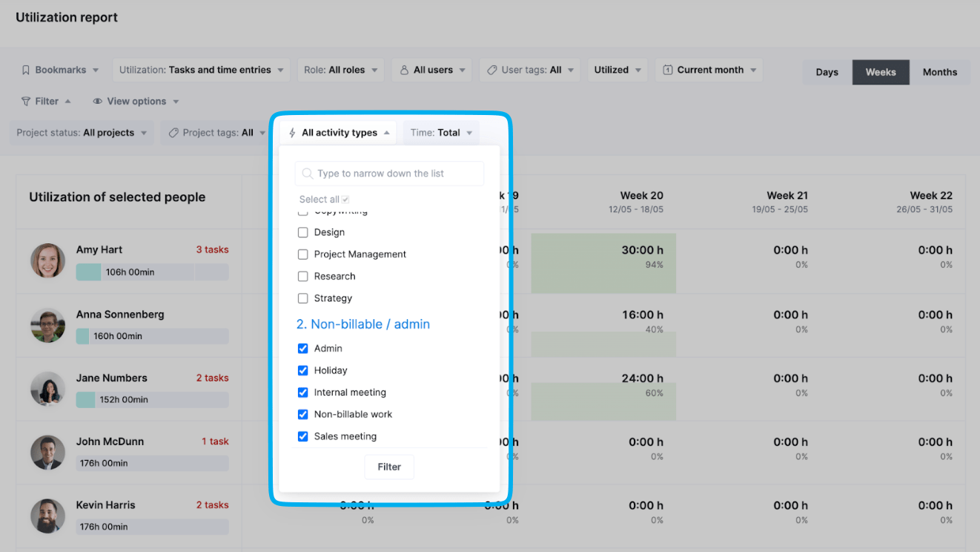
Task: Open Kevin Harris's 2 tasks link
Action: click(212, 505)
